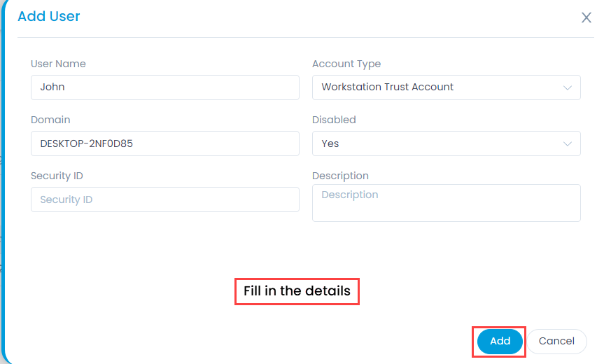The image size is (604, 364).
Task: Expand the Account Type dropdown arrow
Action: point(567,87)
